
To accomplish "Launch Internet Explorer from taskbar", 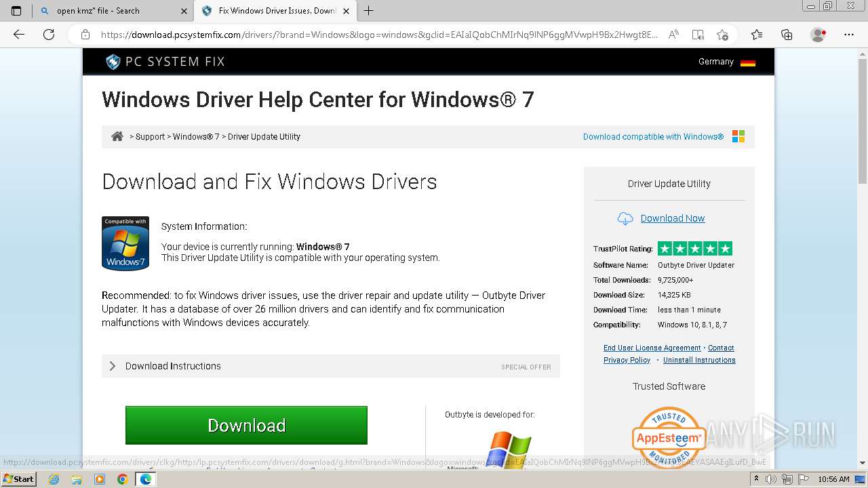I will [x=54, y=479].
